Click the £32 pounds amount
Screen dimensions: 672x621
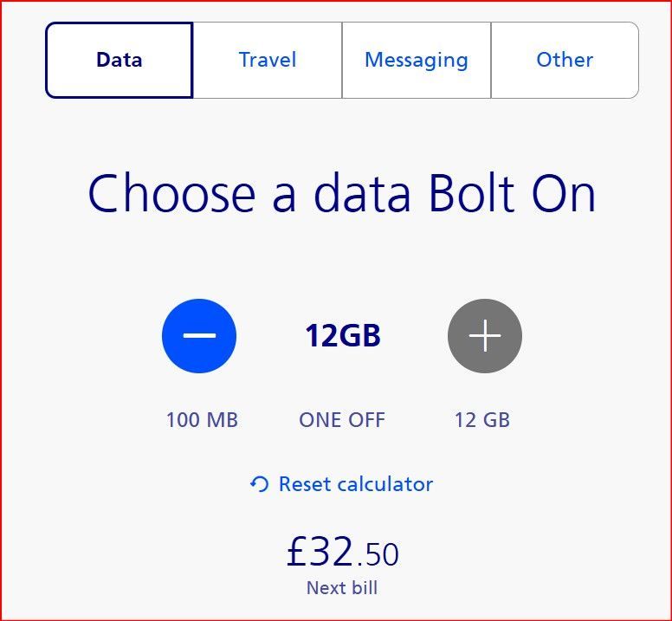(320, 551)
